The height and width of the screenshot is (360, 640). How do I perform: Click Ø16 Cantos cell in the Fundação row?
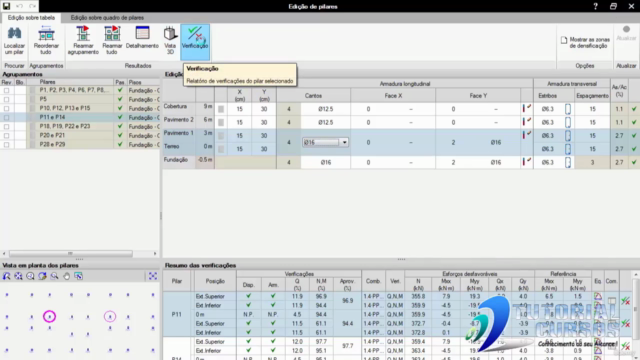coord(326,162)
